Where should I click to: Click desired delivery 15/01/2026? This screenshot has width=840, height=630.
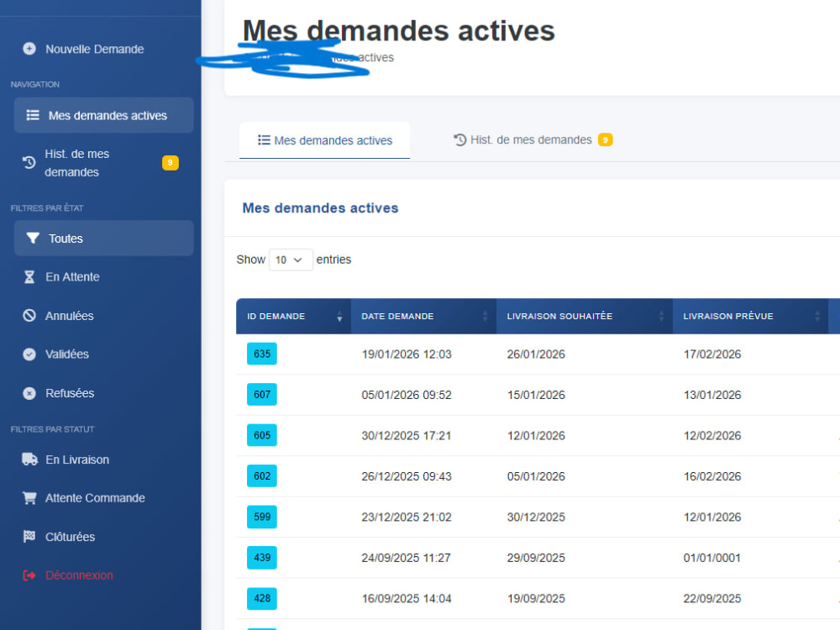point(536,395)
